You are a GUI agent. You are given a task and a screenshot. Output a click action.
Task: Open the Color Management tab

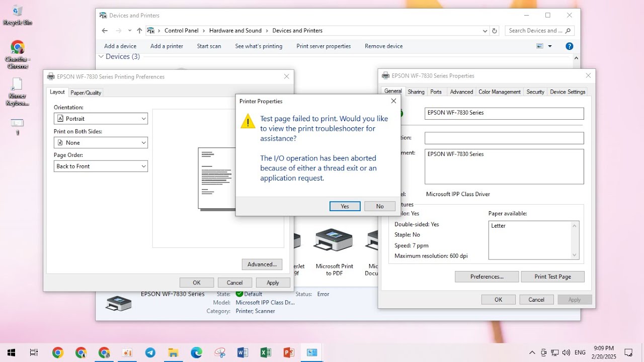tap(500, 92)
